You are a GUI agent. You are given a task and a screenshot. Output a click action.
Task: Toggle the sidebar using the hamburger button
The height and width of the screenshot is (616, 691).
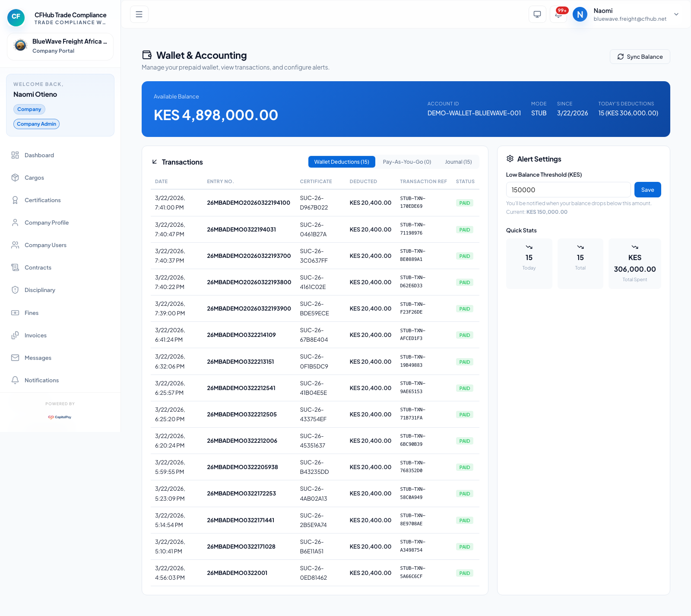139,14
